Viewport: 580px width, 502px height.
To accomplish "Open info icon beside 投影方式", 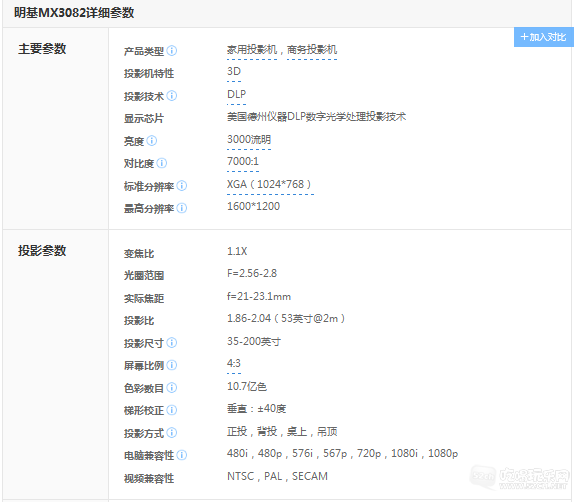I will 172,433.
